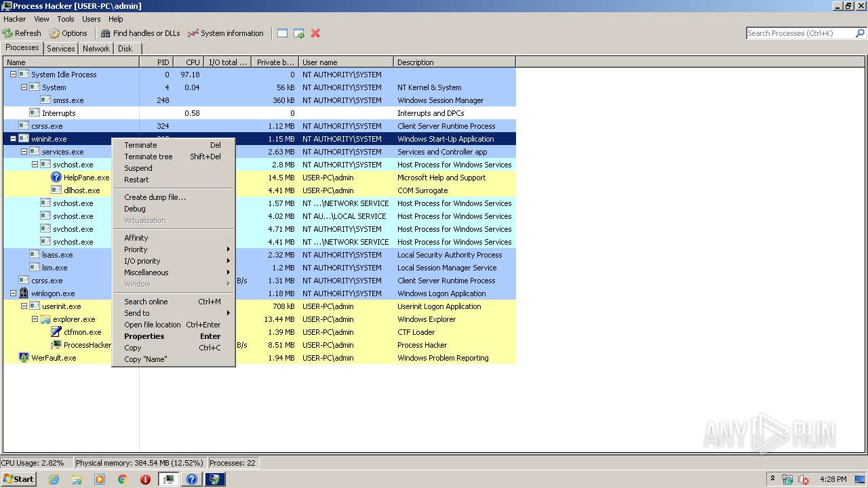The image size is (868, 488).
Task: Open System information from the toolbar
Action: point(225,33)
